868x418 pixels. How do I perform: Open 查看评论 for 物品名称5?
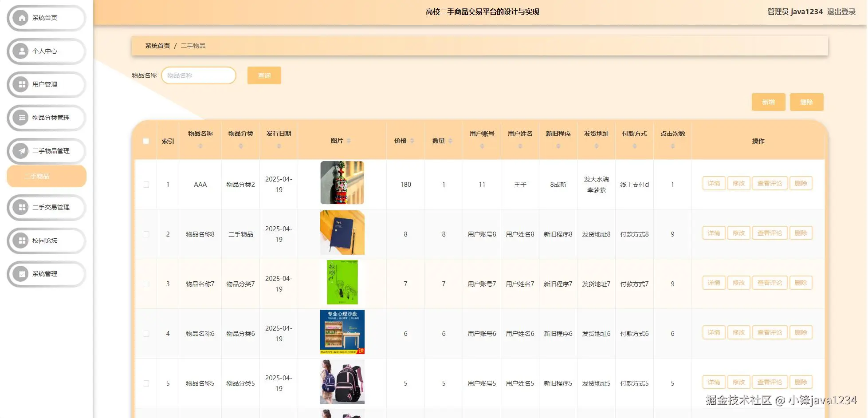(770, 382)
